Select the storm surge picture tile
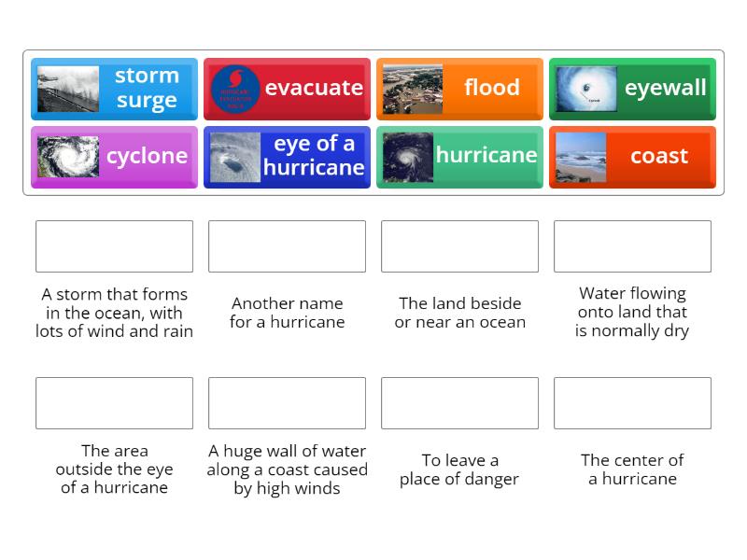Image resolution: width=747 pixels, height=560 pixels. pyautogui.click(x=69, y=89)
